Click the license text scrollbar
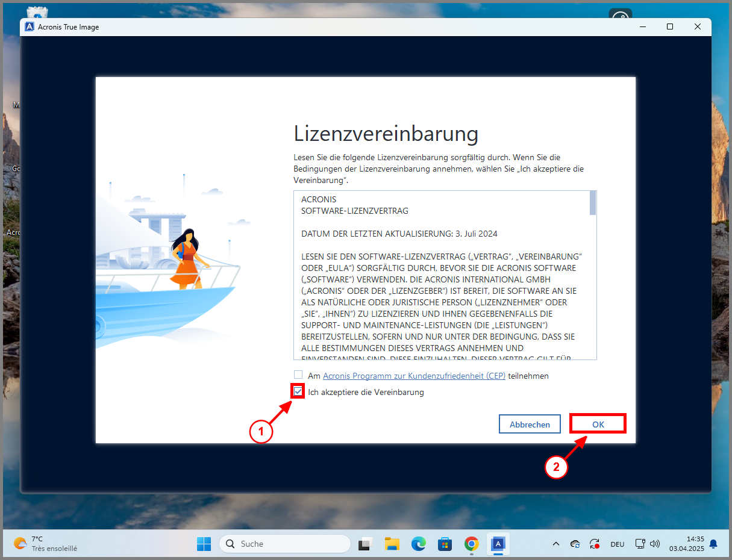732x560 pixels. click(593, 205)
